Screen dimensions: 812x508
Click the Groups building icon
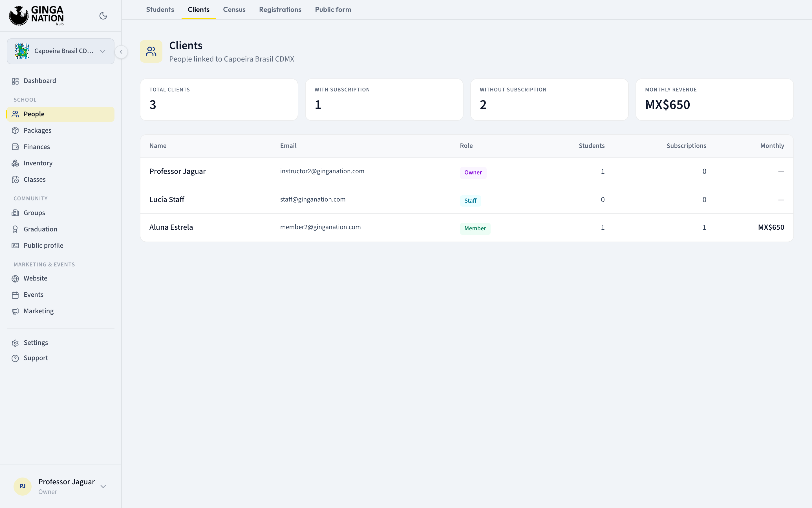(x=15, y=213)
